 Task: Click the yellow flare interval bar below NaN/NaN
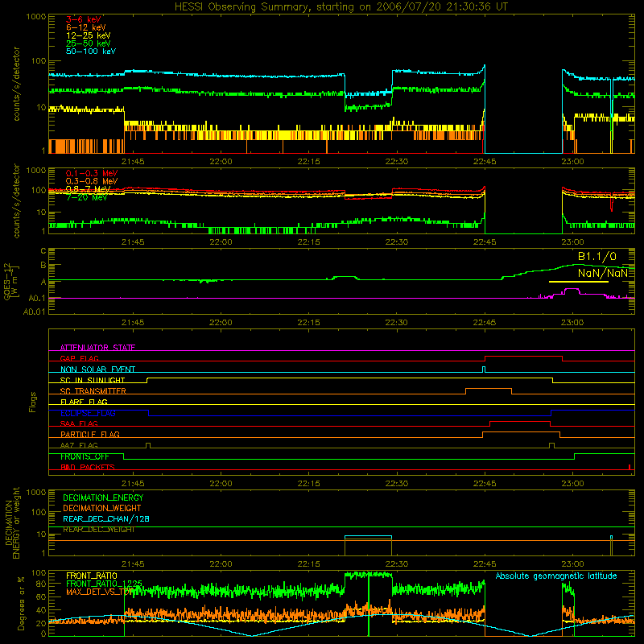pyautogui.click(x=578, y=282)
